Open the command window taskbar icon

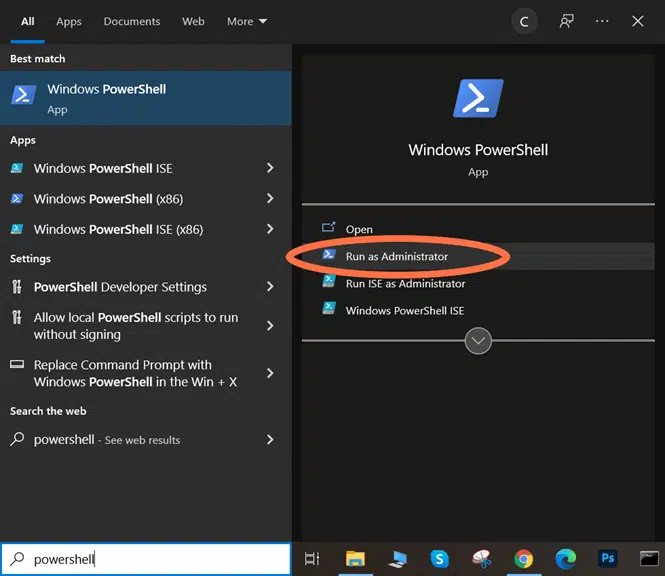(649, 559)
